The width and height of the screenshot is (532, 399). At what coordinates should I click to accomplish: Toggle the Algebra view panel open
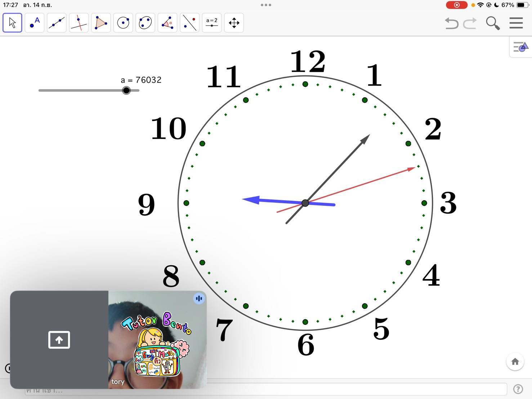coord(520,47)
